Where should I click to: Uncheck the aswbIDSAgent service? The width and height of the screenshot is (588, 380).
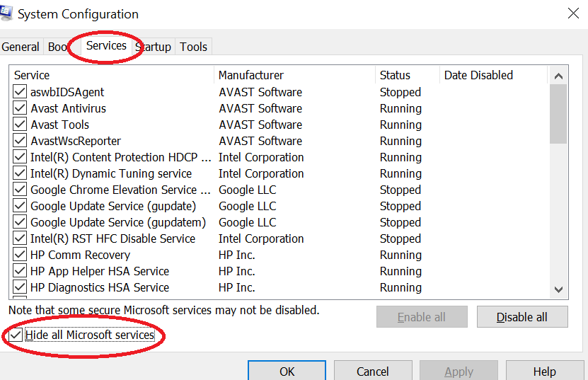click(20, 92)
